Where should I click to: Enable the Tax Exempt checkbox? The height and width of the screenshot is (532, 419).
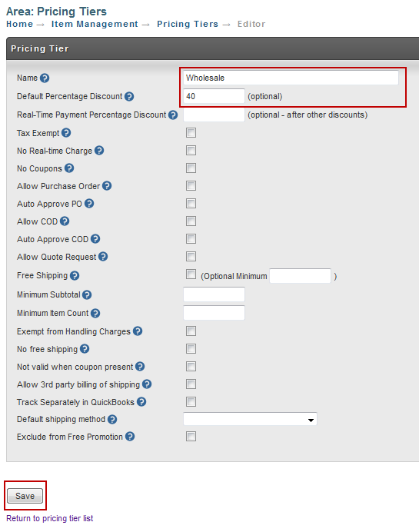tap(191, 133)
